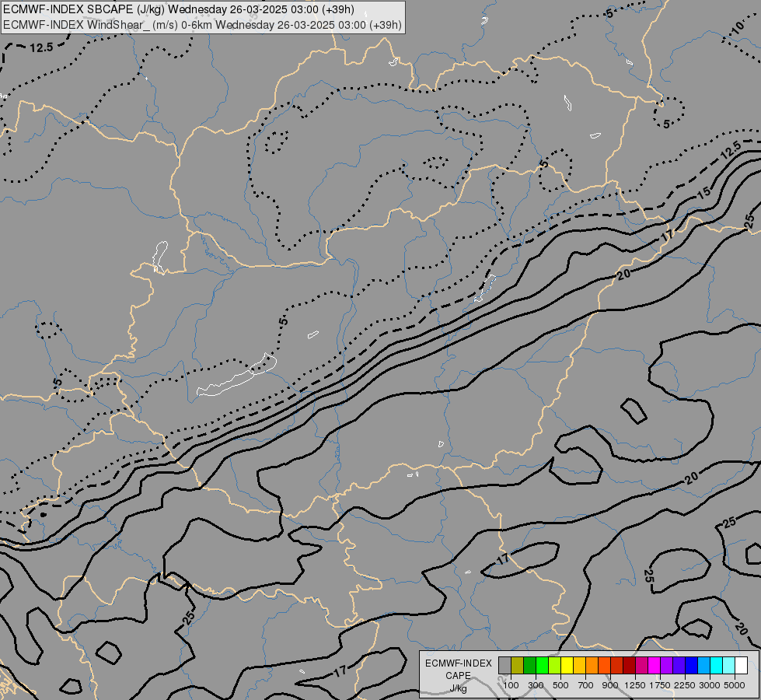This screenshot has height=700, width=761.
Task: Click the white swatch at legend end
Action: [741, 665]
